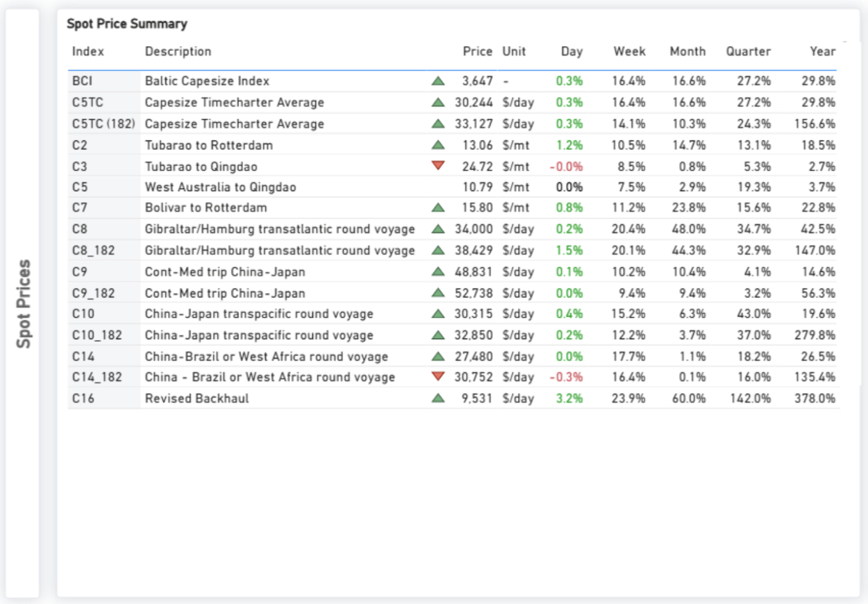Click the green up arrow in the BCI row
This screenshot has width=868, height=604.
click(x=438, y=81)
